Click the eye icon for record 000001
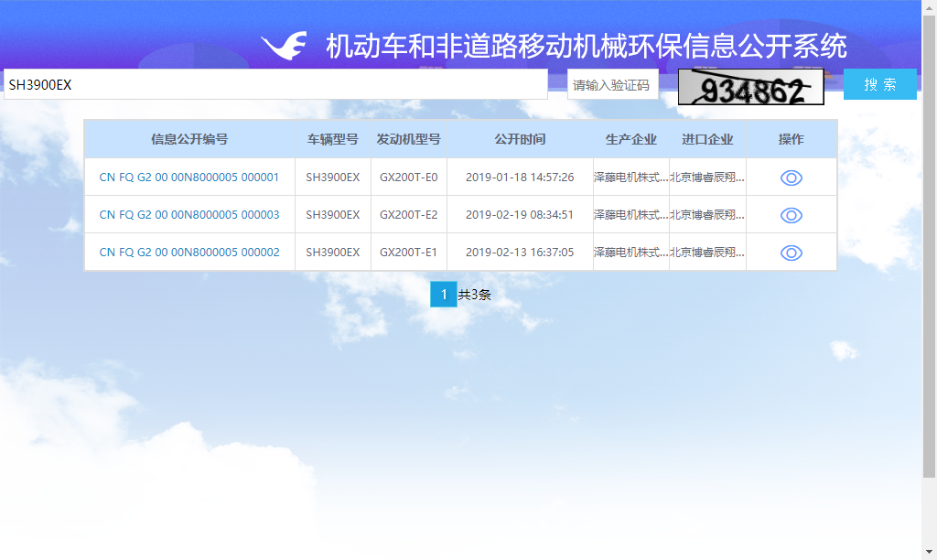This screenshot has height=560, width=937. click(x=791, y=178)
